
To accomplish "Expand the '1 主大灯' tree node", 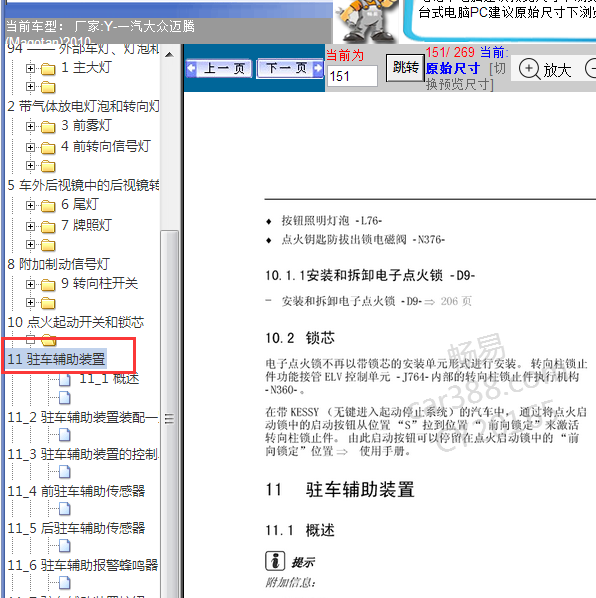I will tap(30, 68).
